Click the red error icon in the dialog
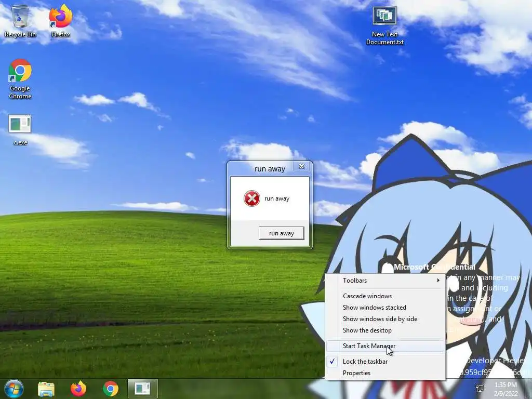This screenshot has width=532, height=399. [x=252, y=198]
